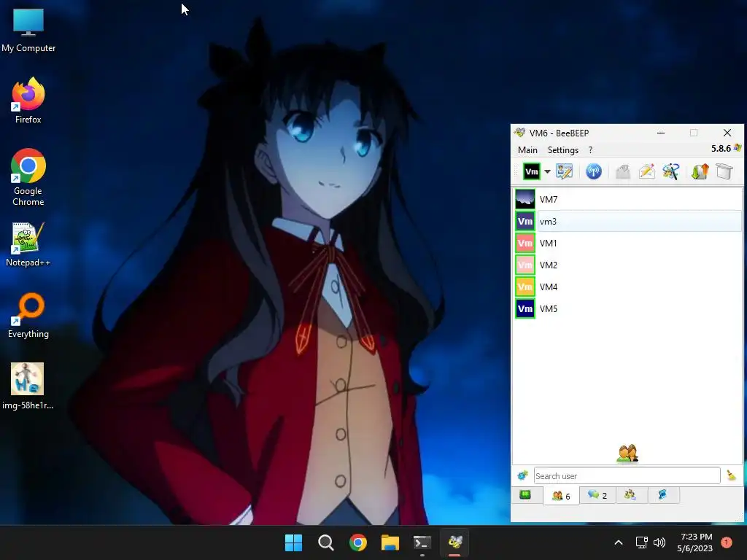The image size is (747, 560).
Task: Click the blue broadcast antenna icon
Action: tap(594, 171)
